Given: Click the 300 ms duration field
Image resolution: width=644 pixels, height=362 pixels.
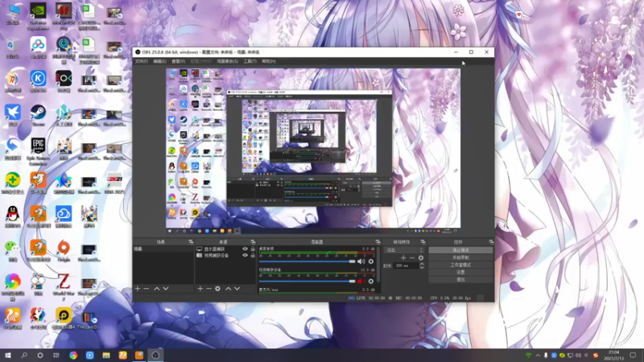Looking at the screenshot, I should (407, 266).
